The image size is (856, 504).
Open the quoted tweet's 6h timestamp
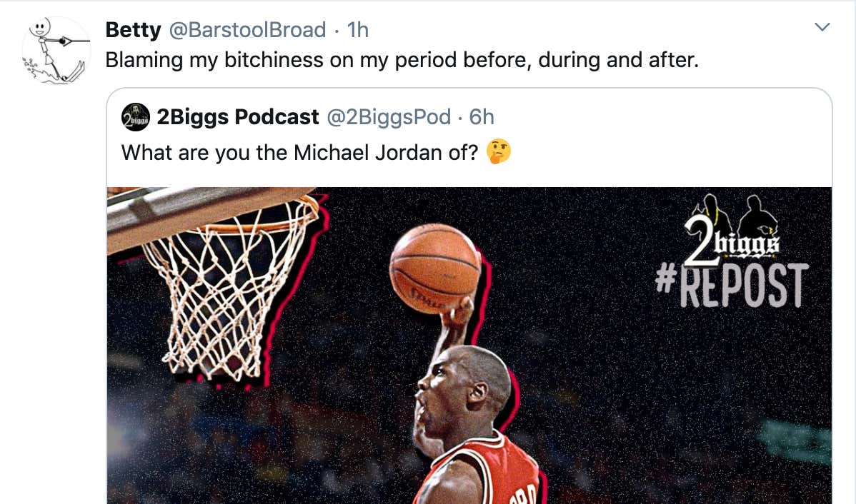[482, 117]
